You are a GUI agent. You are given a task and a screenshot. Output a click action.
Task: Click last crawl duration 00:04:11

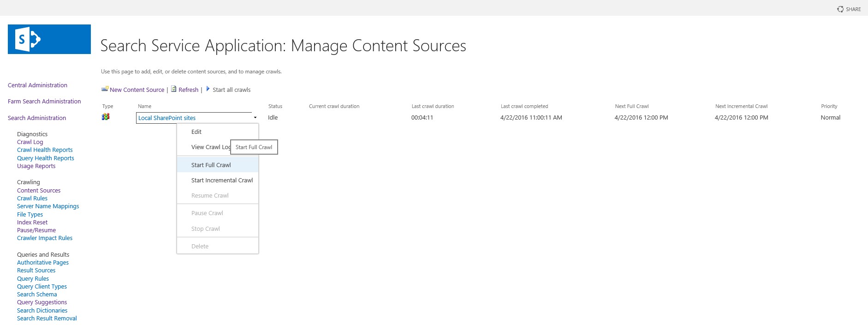click(x=422, y=118)
